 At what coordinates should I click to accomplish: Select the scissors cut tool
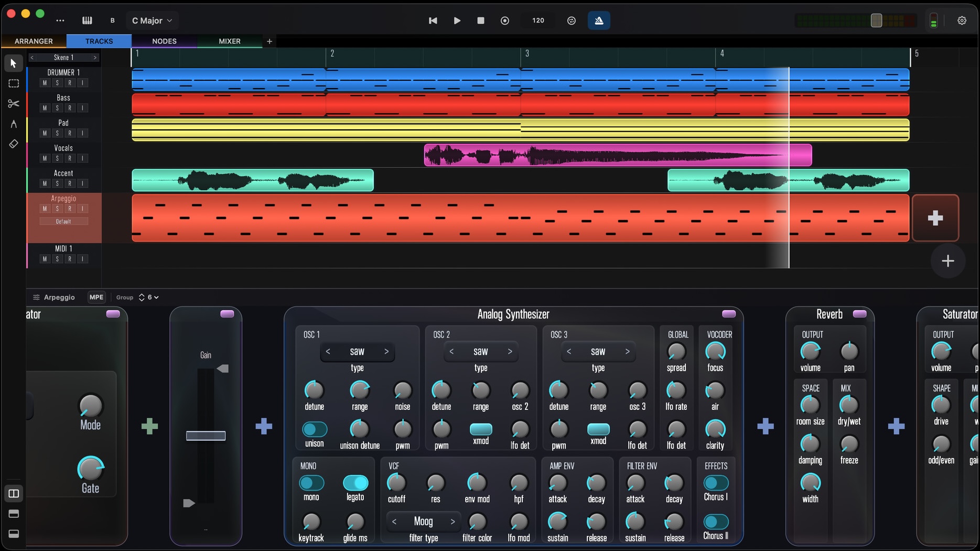[x=14, y=104]
